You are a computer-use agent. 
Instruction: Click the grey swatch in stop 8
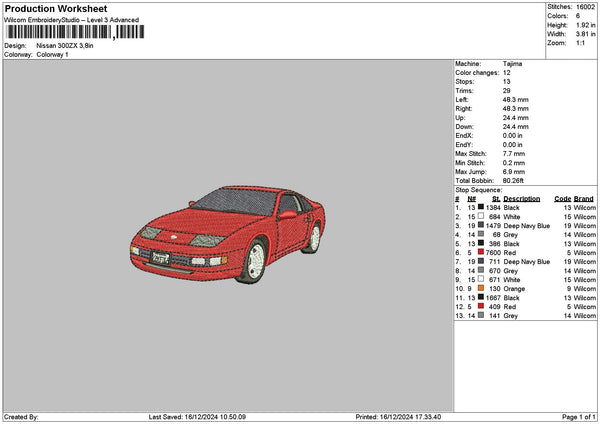coord(481,270)
